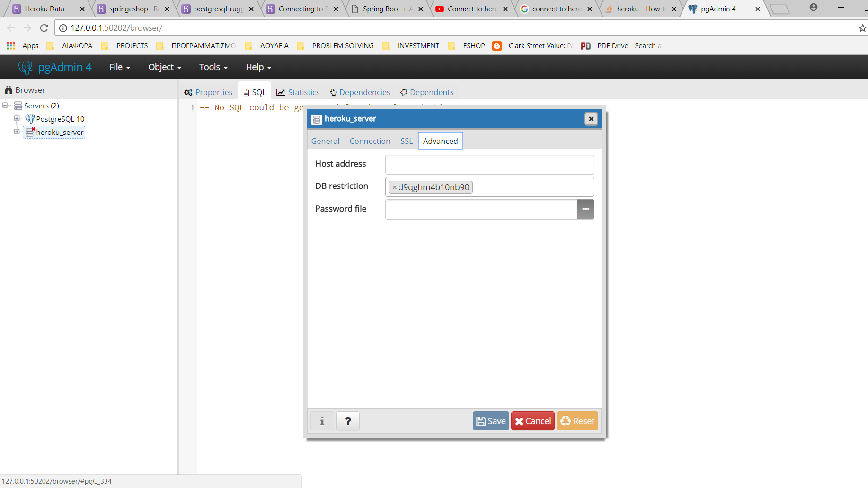Screen dimensions: 868x488
Task: Switch to the Statistics tab
Action: (x=298, y=92)
